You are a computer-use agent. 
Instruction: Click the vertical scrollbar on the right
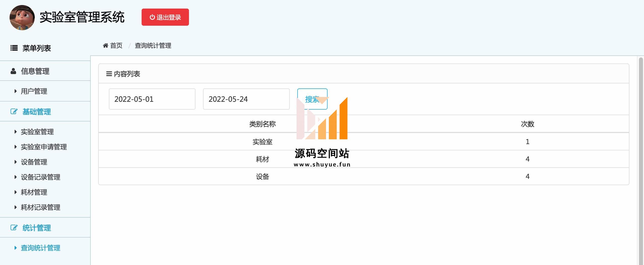click(x=641, y=161)
